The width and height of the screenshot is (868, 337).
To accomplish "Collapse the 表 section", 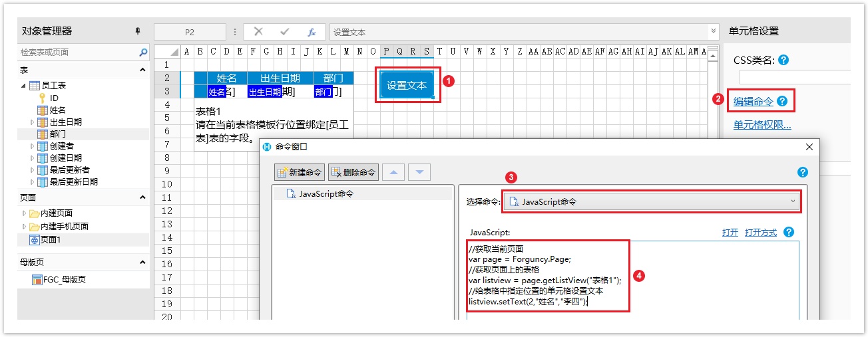I will click(x=142, y=70).
